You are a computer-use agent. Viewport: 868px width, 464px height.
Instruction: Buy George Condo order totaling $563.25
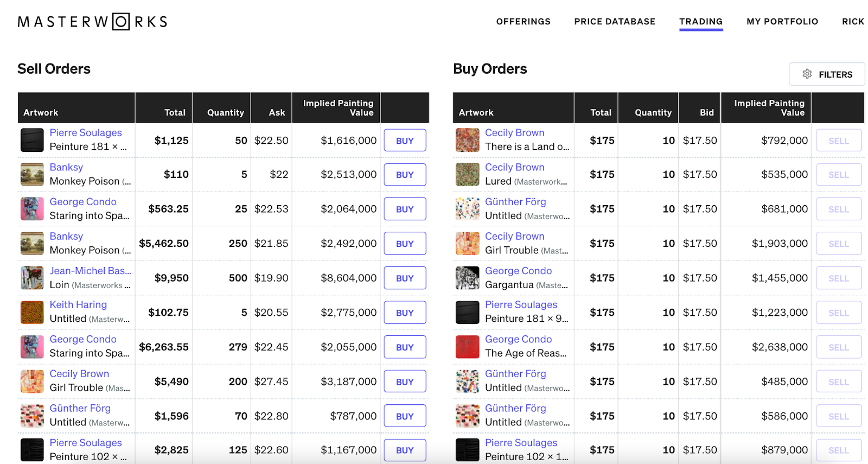click(405, 209)
